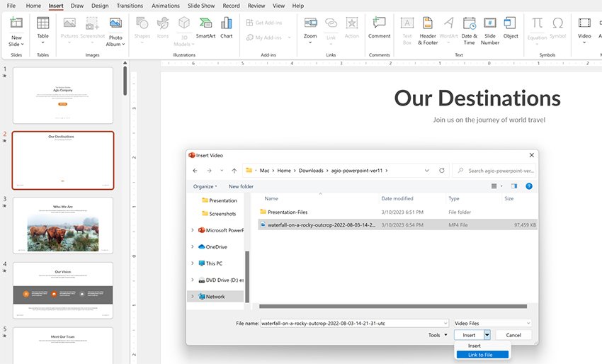Select the Screenshots folder in tree
Image resolution: width=602 pixels, height=364 pixels.
tap(219, 213)
